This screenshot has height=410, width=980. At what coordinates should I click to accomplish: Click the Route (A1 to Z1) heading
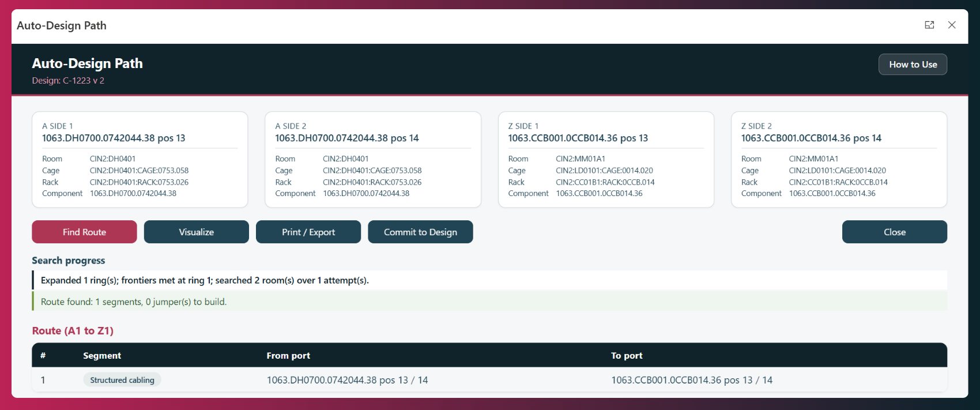pyautogui.click(x=73, y=331)
